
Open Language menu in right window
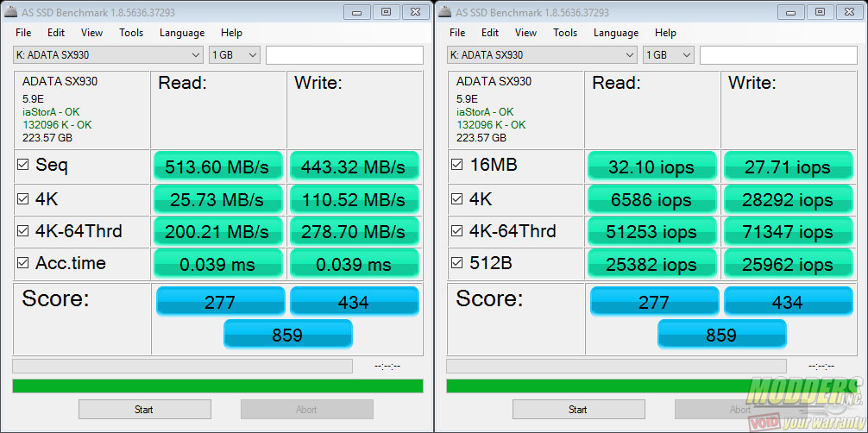pos(616,33)
